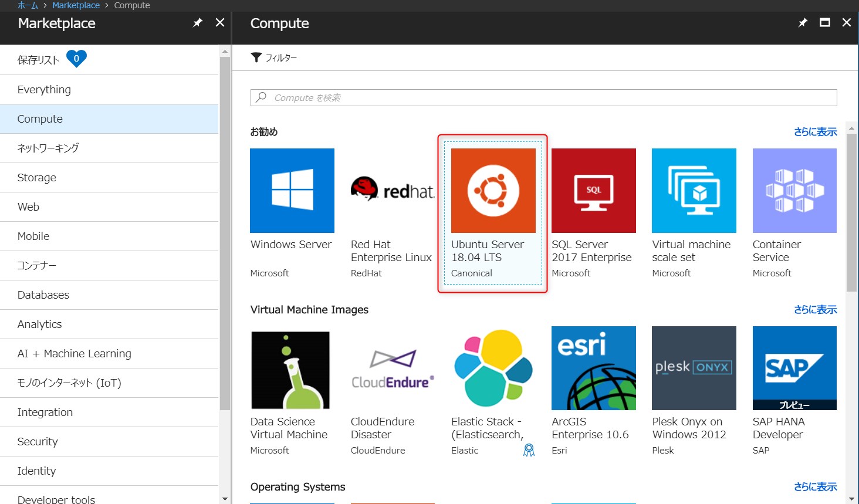Select the Storage category
The width and height of the screenshot is (859, 504).
pos(37,178)
